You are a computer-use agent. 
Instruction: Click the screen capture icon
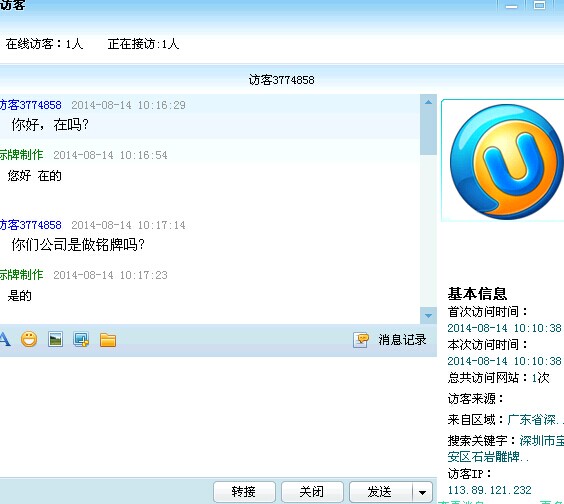pyautogui.click(x=81, y=339)
